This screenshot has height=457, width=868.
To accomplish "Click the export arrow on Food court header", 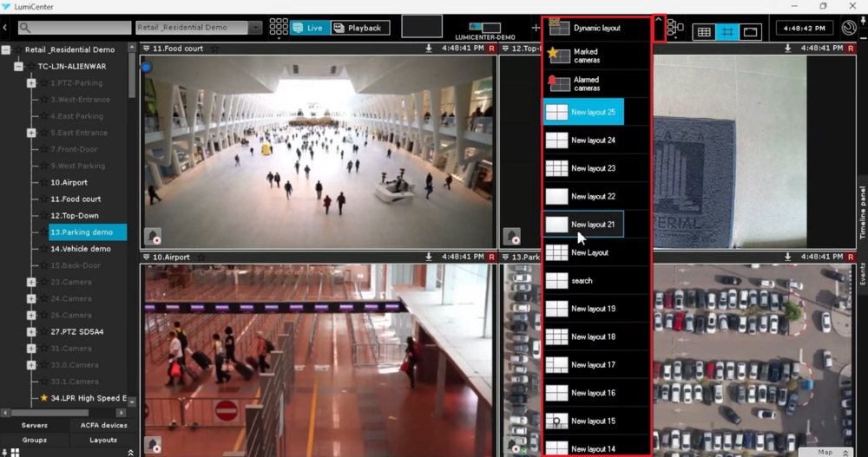I will click(429, 49).
